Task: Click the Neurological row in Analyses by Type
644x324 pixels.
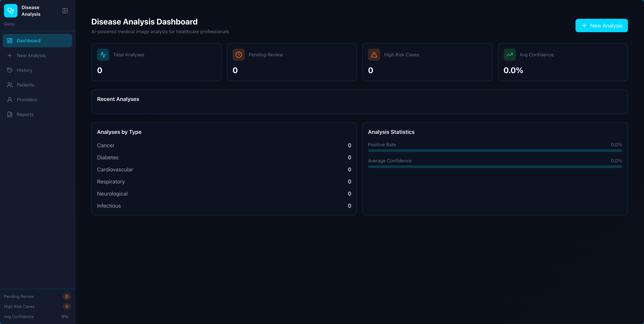Action: 224,194
